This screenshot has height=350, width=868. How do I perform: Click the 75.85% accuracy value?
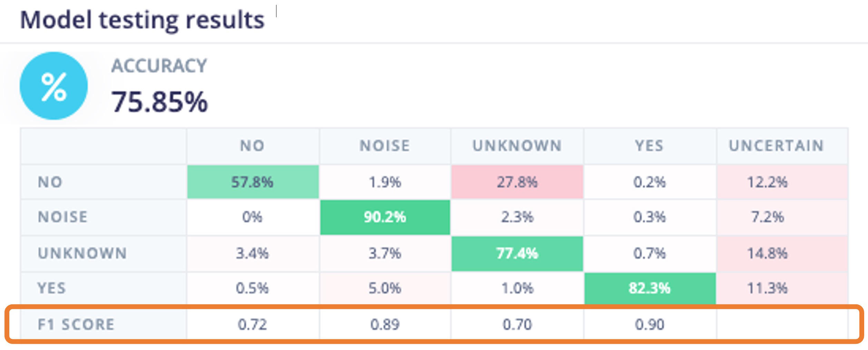click(x=159, y=102)
